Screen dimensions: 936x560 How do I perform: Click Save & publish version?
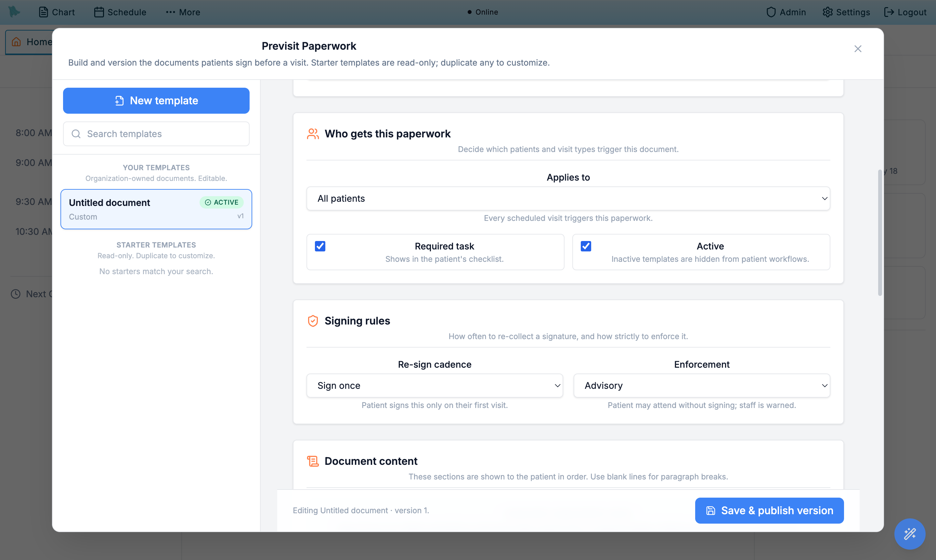(x=769, y=511)
